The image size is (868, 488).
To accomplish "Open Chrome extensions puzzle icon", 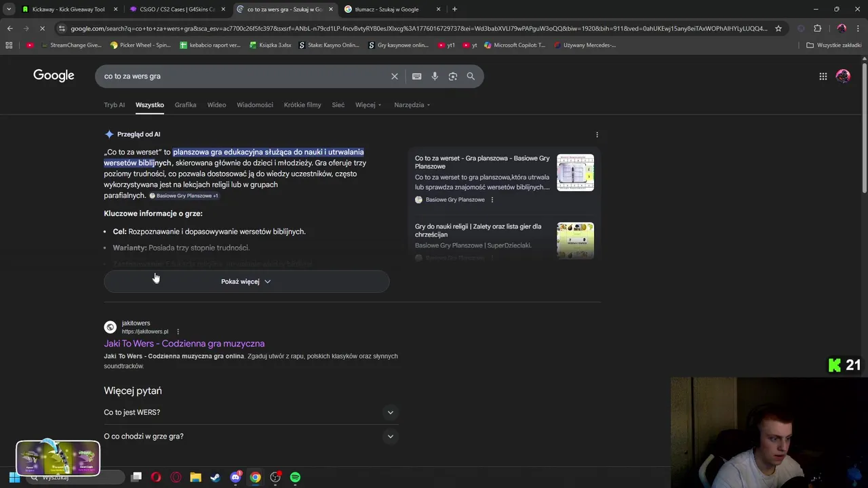I will (817, 28).
